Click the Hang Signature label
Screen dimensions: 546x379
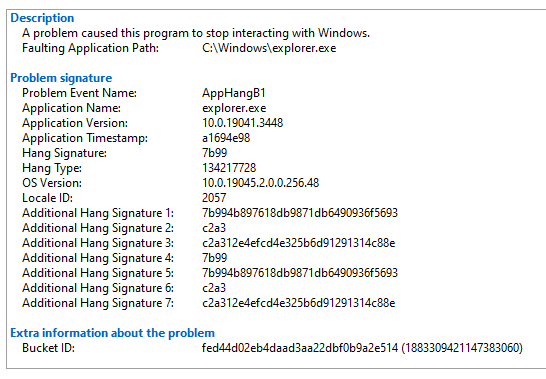(64, 153)
